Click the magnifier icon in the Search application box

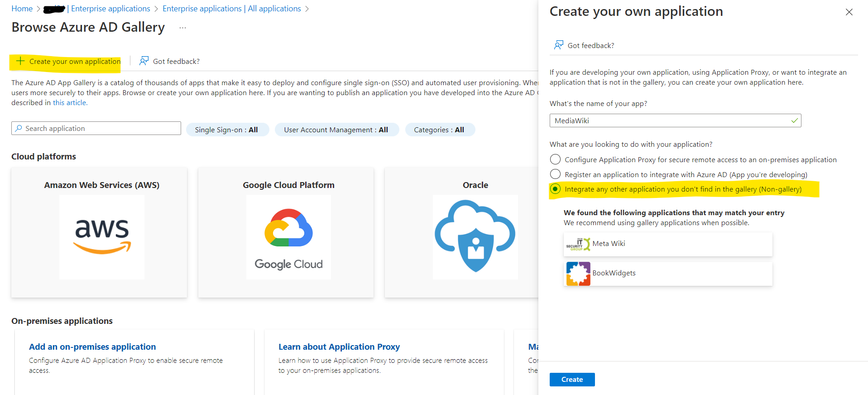click(x=19, y=128)
